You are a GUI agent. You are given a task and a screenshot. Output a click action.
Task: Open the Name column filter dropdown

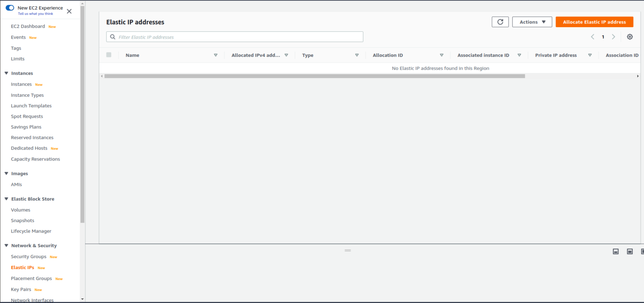pyautogui.click(x=216, y=55)
